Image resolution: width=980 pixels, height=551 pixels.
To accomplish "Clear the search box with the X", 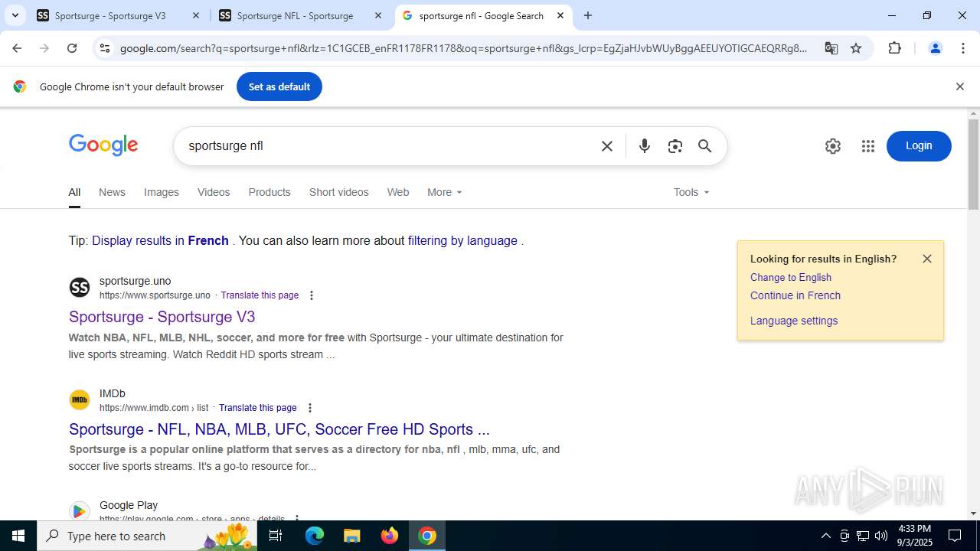I will [607, 146].
